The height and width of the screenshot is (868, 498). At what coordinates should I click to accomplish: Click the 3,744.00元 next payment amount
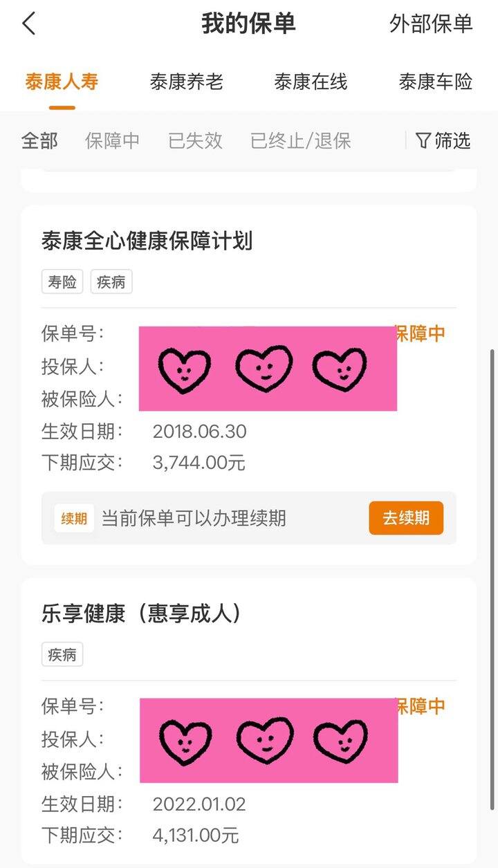[x=199, y=463]
